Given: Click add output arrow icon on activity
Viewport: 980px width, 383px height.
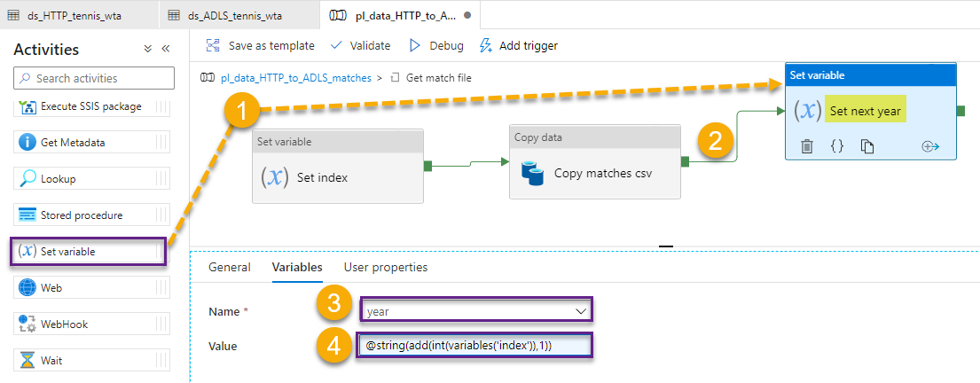Looking at the screenshot, I should (x=930, y=146).
